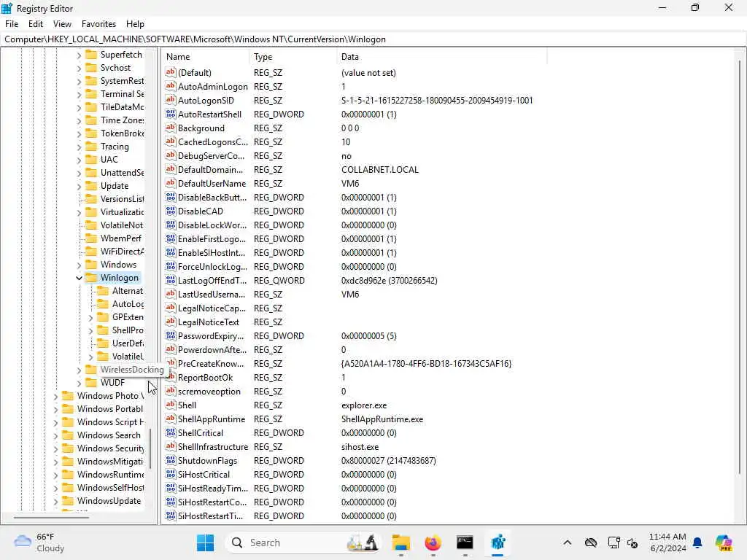Click the string icon of DefaultUserName value

(171, 183)
